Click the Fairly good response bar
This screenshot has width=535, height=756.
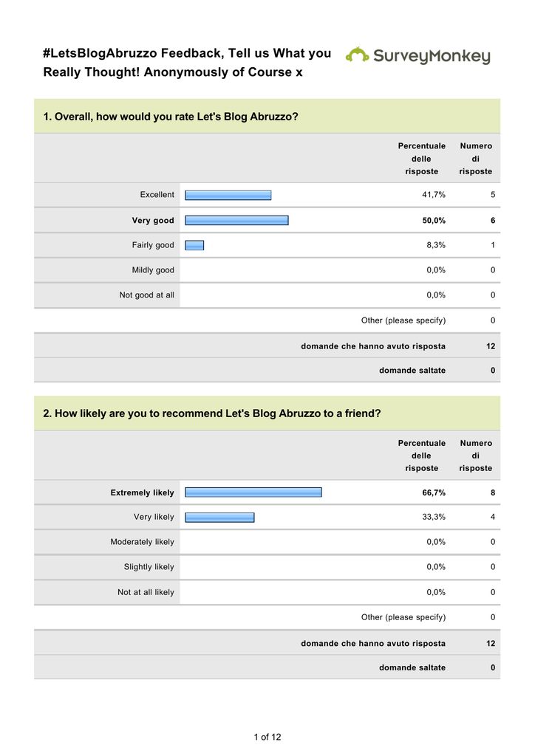[194, 245]
